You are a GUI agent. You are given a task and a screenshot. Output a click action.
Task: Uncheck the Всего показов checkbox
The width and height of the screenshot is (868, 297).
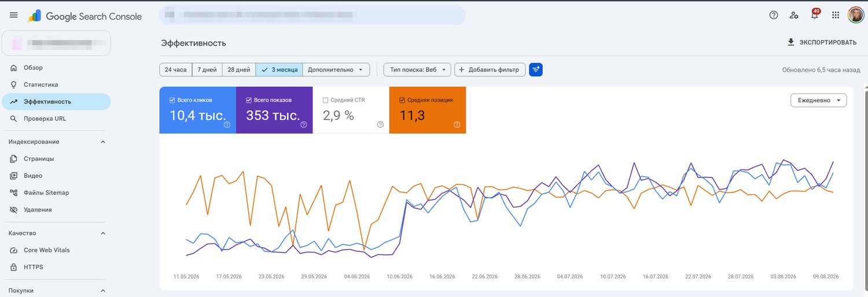[x=249, y=100]
